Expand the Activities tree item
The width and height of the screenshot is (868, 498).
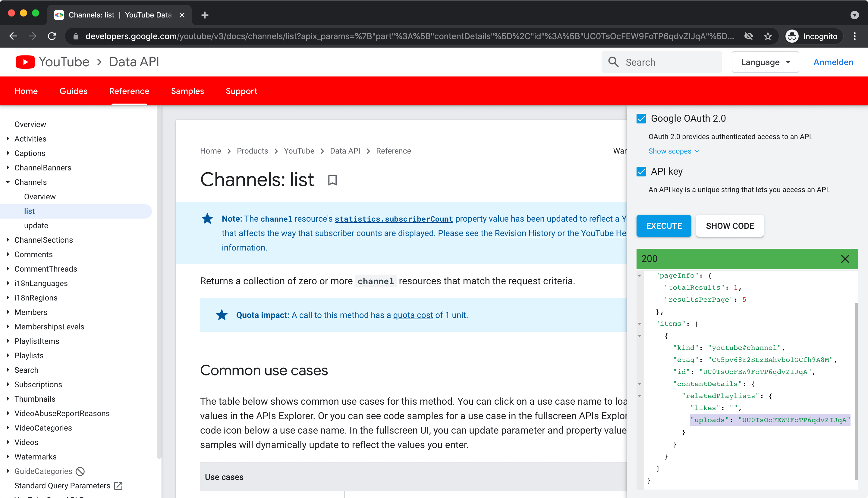tap(8, 139)
